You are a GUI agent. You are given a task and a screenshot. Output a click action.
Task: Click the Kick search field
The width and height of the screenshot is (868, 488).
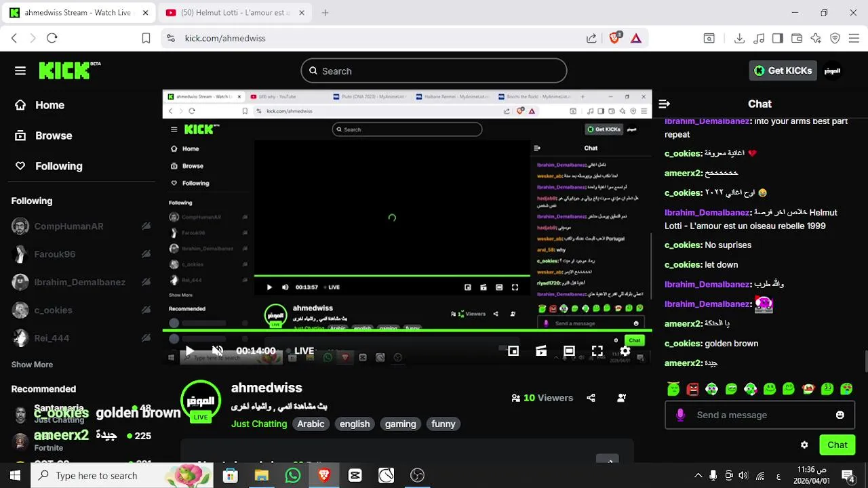[x=434, y=70]
